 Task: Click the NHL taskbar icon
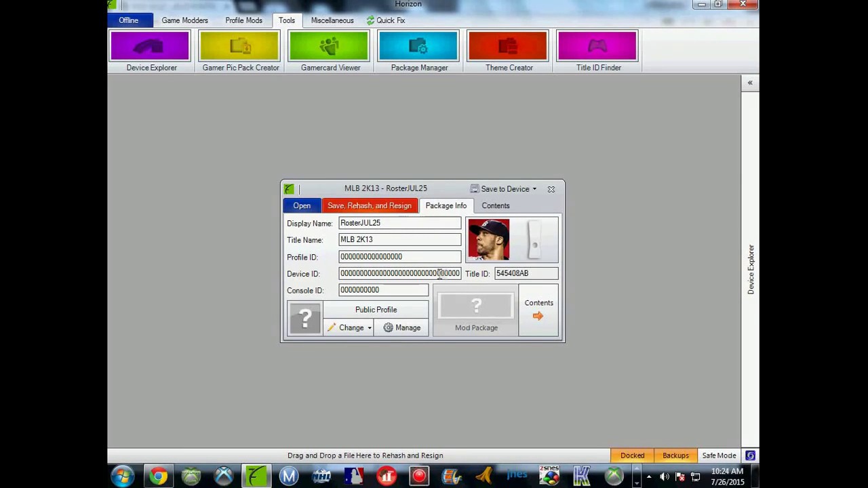click(x=321, y=476)
